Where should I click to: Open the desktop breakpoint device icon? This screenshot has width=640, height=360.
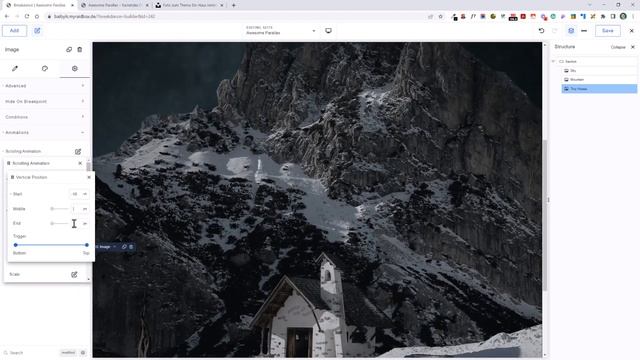(x=328, y=31)
